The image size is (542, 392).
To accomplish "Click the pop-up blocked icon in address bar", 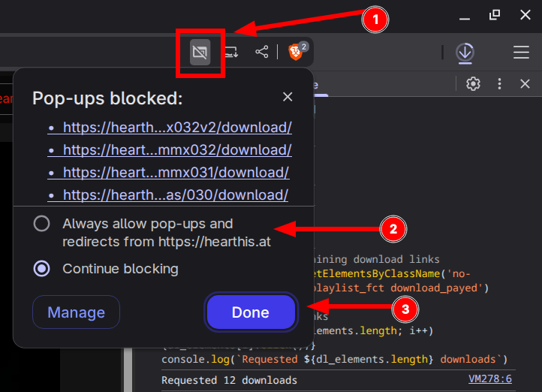I will [x=200, y=52].
